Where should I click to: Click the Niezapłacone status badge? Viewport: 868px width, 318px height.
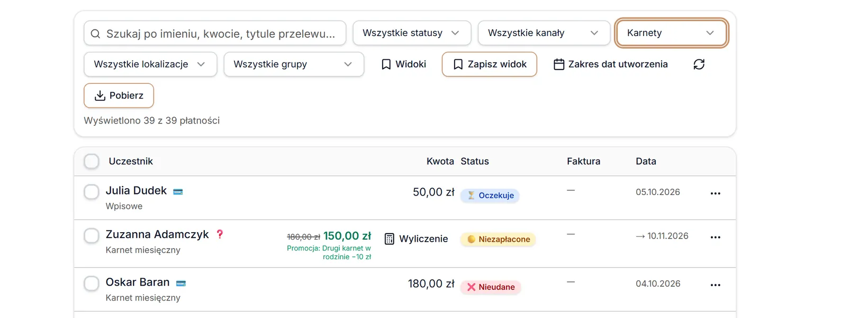[x=498, y=240]
